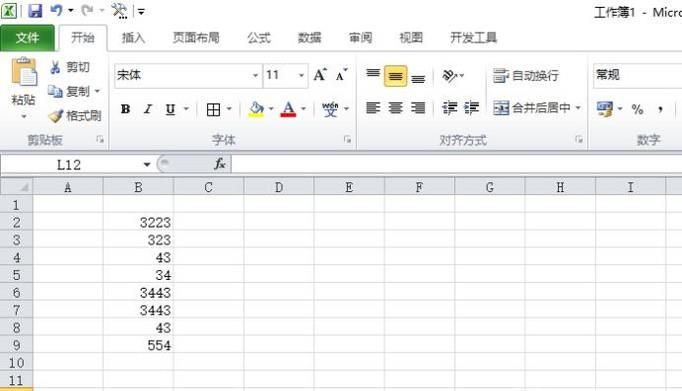Click the Copy icon

point(55,91)
